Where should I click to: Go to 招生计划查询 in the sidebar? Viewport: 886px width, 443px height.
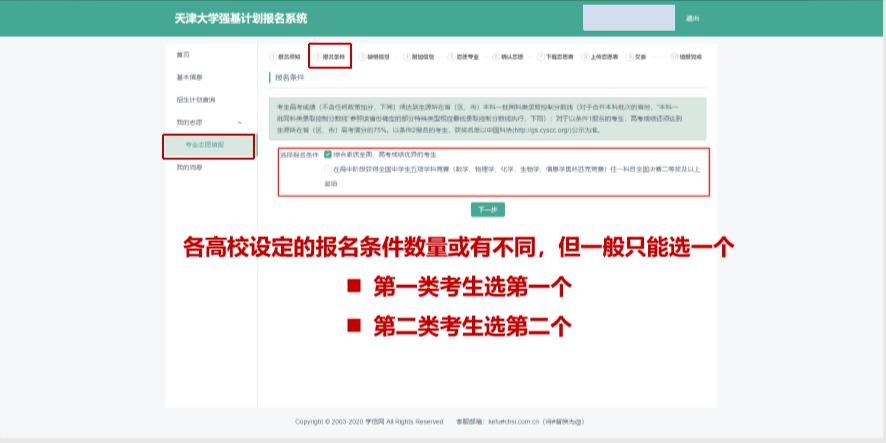pos(196,100)
